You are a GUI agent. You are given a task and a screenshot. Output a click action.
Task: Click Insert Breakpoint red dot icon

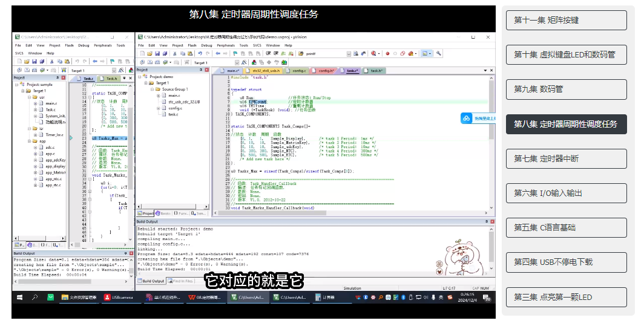click(388, 53)
